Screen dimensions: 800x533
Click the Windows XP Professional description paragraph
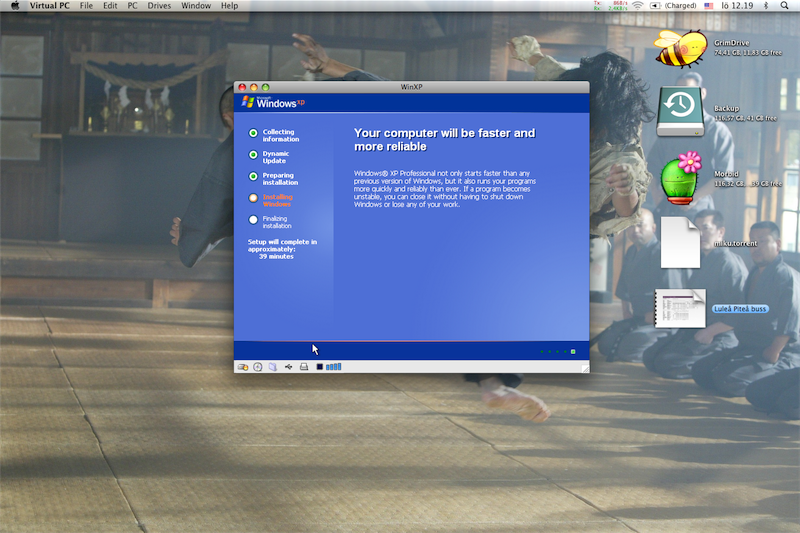(x=445, y=189)
